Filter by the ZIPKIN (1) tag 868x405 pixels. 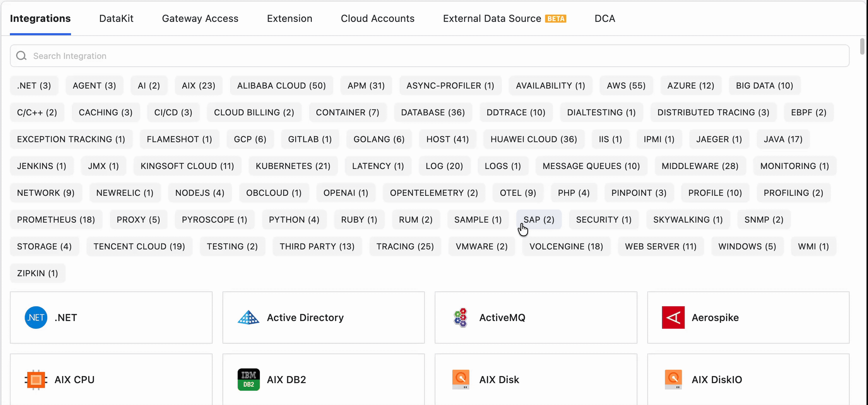[x=38, y=273]
